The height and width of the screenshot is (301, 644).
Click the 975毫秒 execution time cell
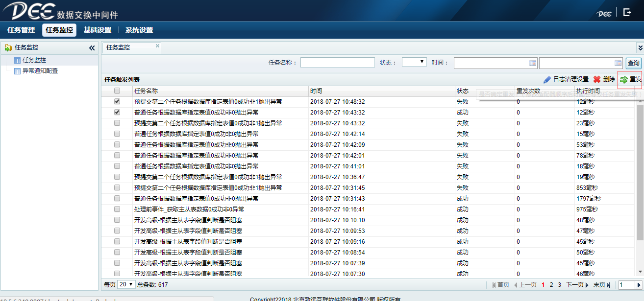coord(587,209)
